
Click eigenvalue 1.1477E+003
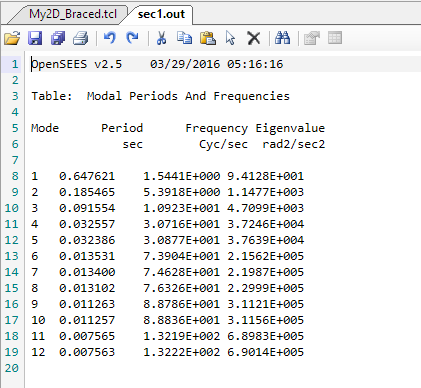(x=266, y=192)
